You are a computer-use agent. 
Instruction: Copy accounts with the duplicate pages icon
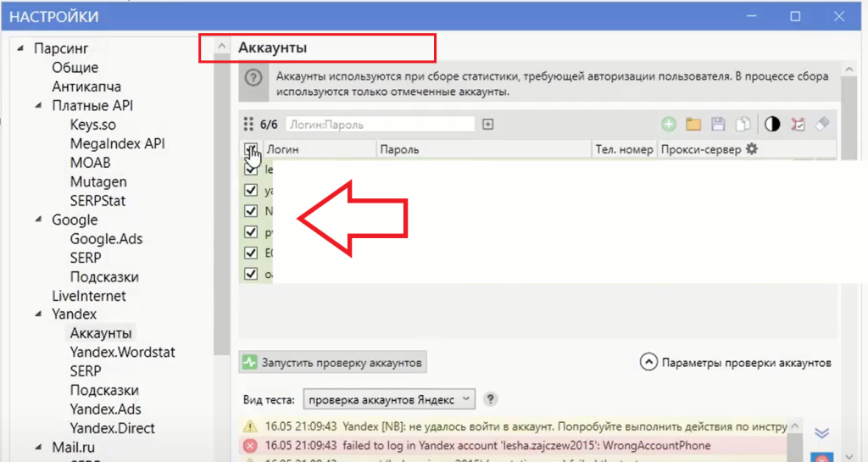(x=743, y=124)
